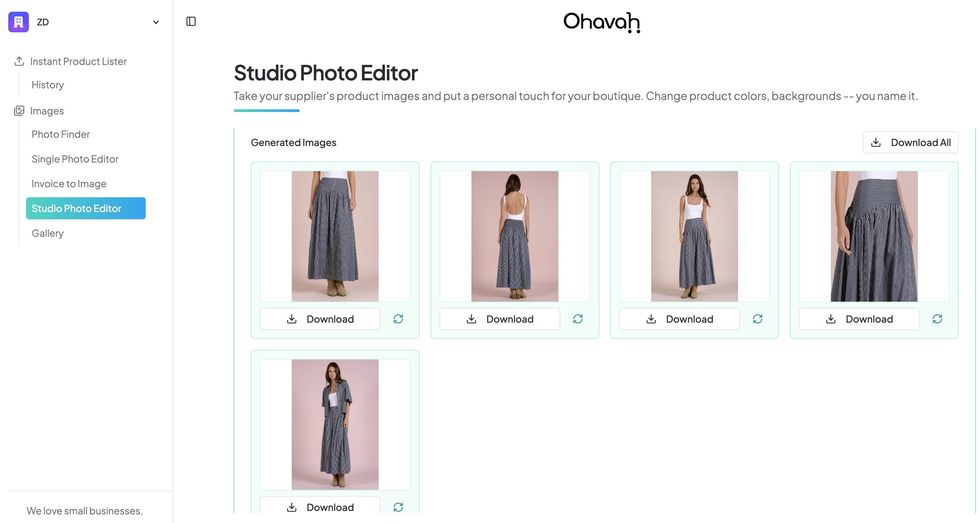The width and height of the screenshot is (980, 523).
Task: Click the Download All button
Action: [910, 142]
